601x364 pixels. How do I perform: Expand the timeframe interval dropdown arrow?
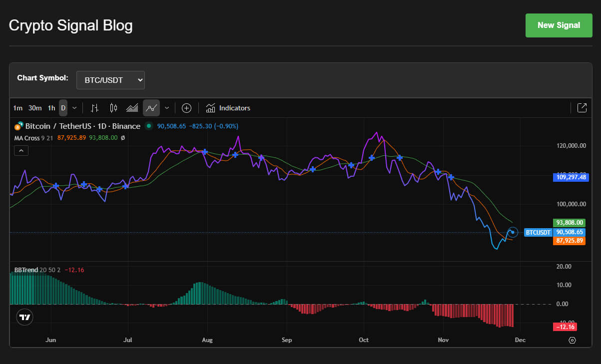74,108
